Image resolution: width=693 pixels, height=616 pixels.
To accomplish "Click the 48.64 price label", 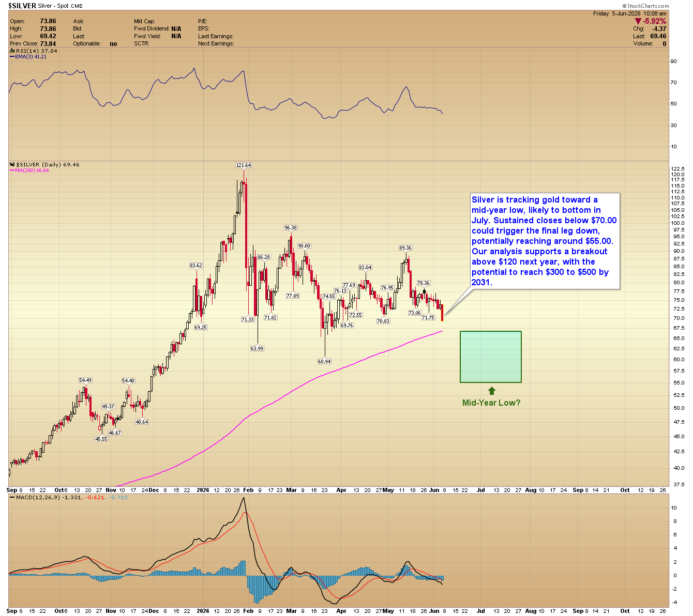I will click(142, 422).
